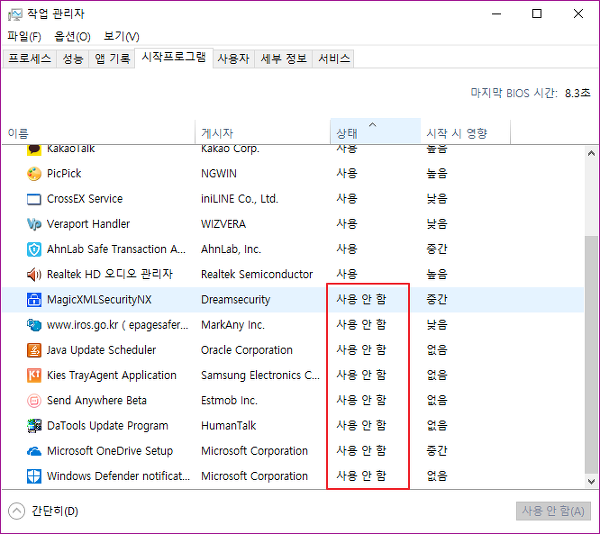Screen dimensions: 600x534
Task: Switch to the 서비스 tab
Action: tap(334, 59)
